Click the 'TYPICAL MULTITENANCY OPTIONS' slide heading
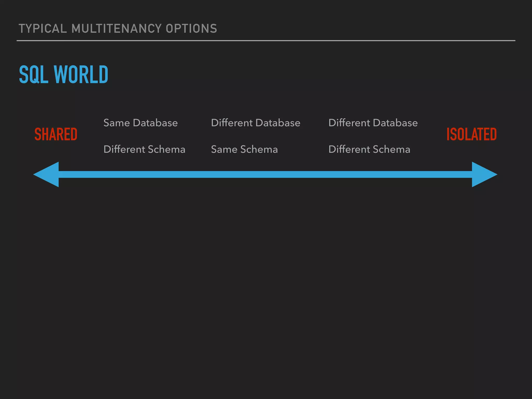This screenshot has width=532, height=399. click(118, 29)
